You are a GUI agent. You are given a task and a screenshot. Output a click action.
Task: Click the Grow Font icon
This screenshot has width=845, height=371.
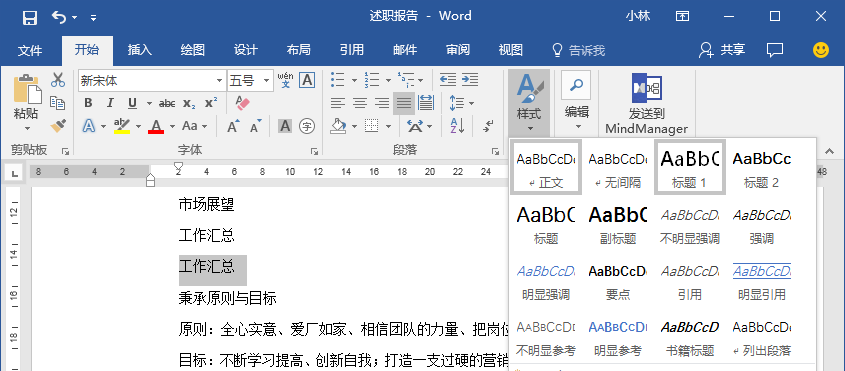tap(233, 126)
